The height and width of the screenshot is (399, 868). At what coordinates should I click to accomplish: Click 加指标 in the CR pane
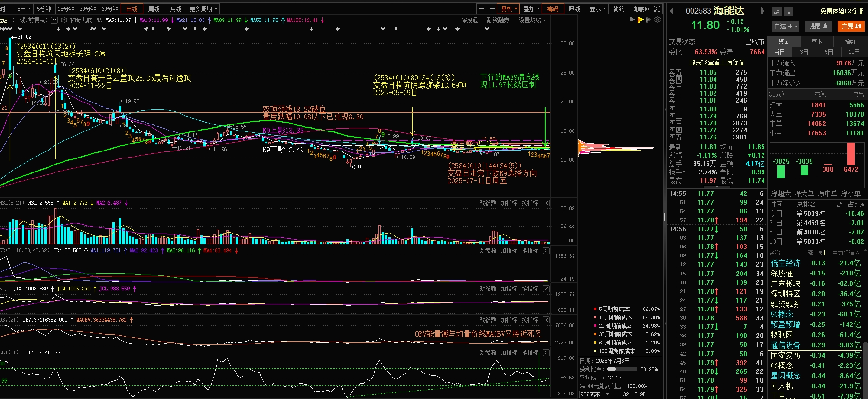tap(509, 251)
